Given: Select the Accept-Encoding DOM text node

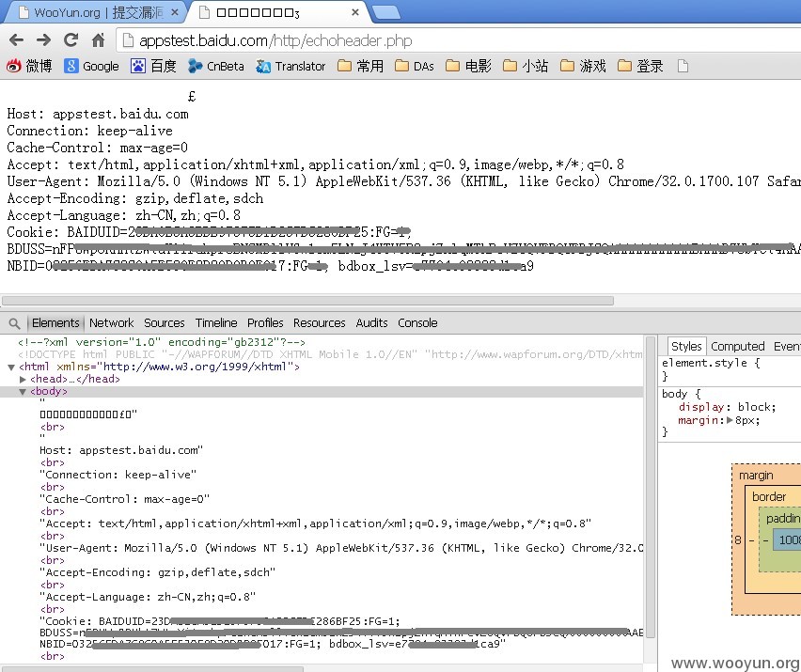Looking at the screenshot, I should [157, 572].
